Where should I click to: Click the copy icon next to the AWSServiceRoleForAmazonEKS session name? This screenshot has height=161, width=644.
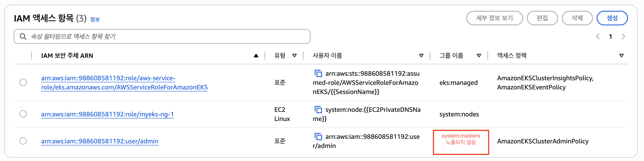[x=319, y=74]
